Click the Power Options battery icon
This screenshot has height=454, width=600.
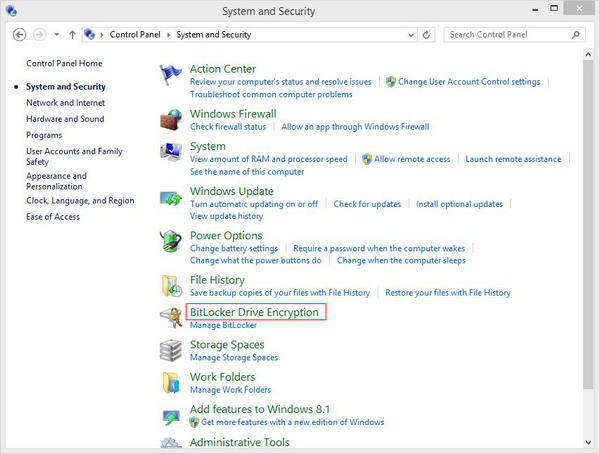coord(171,241)
